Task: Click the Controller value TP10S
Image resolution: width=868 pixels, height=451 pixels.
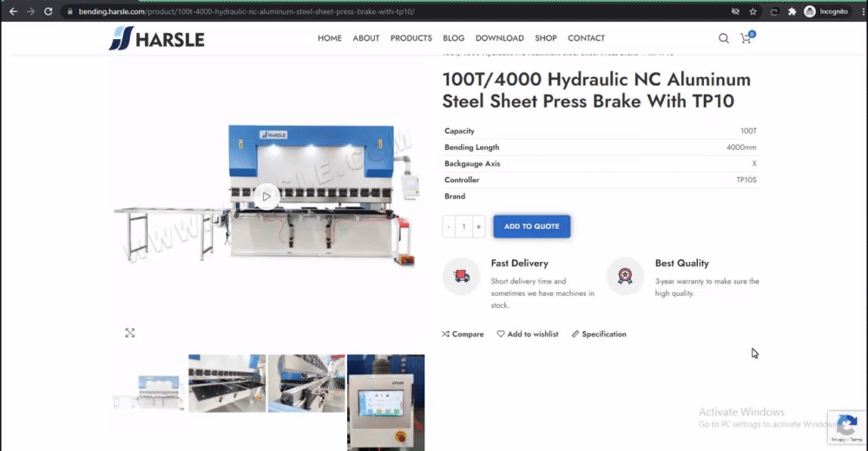Action: 746,180
